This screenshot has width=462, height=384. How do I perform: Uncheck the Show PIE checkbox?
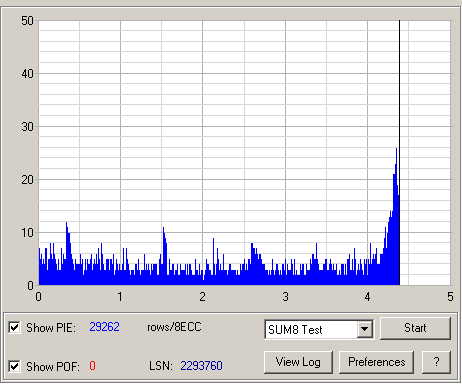(x=14, y=327)
